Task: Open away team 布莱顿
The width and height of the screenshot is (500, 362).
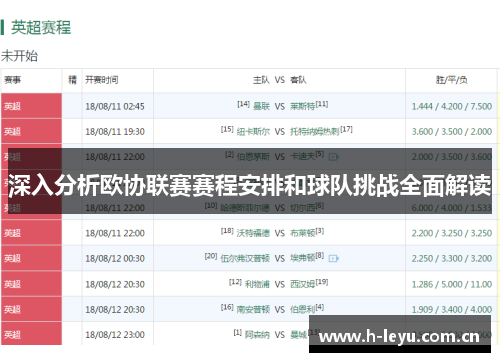Action: [x=302, y=233]
